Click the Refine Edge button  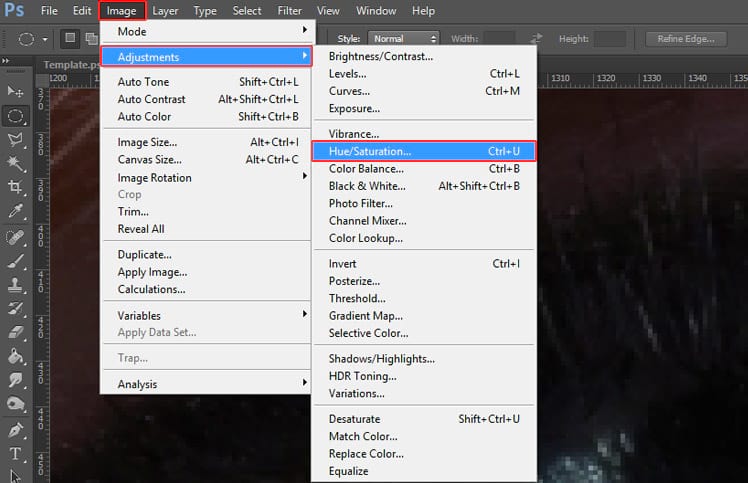[x=686, y=39]
